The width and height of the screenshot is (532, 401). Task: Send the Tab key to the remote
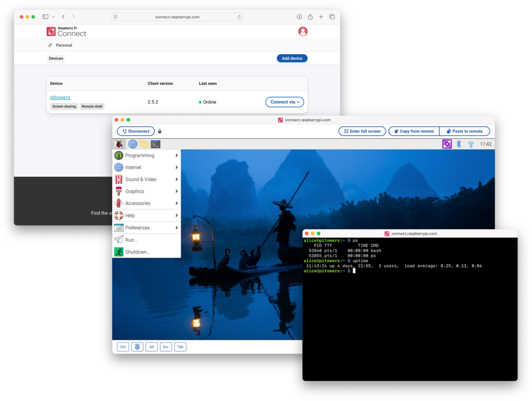(x=180, y=347)
